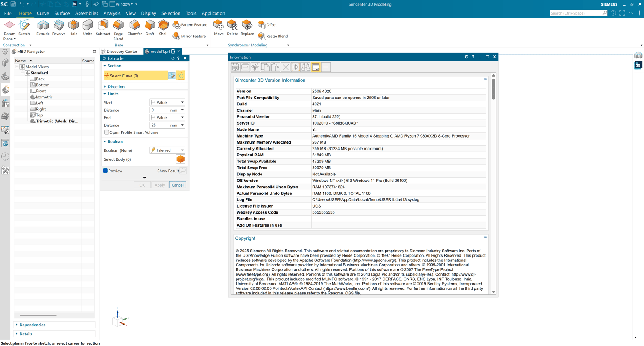644x346 pixels.
Task: Click the End Distance field showing 25
Action: coord(159,126)
